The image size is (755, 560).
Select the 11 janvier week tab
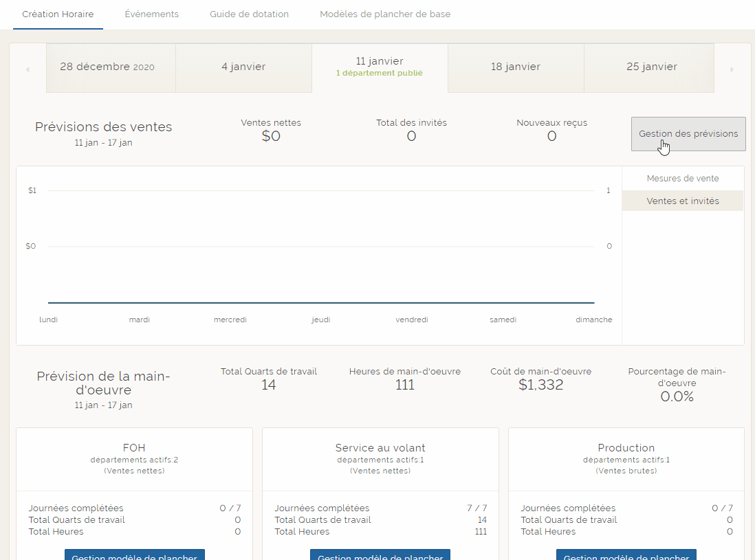coord(380,67)
